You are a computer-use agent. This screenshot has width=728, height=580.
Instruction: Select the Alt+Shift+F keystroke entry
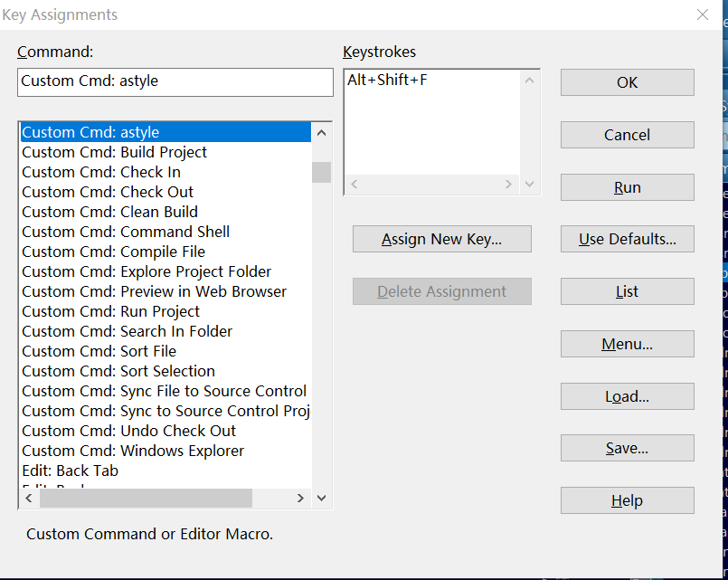click(x=388, y=81)
